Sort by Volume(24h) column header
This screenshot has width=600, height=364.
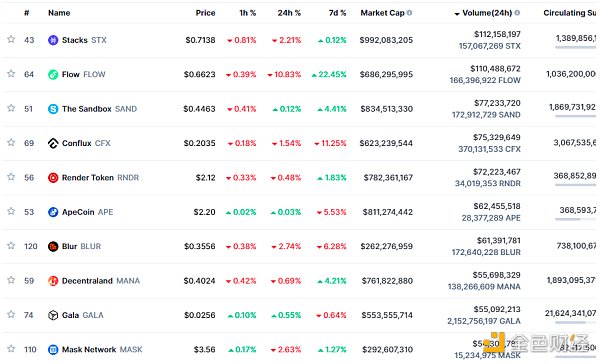[x=487, y=13]
